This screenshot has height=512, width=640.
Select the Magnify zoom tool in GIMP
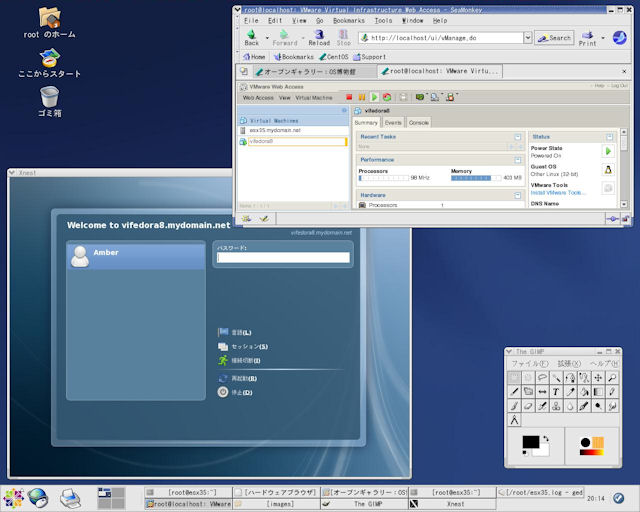[x=612, y=378]
